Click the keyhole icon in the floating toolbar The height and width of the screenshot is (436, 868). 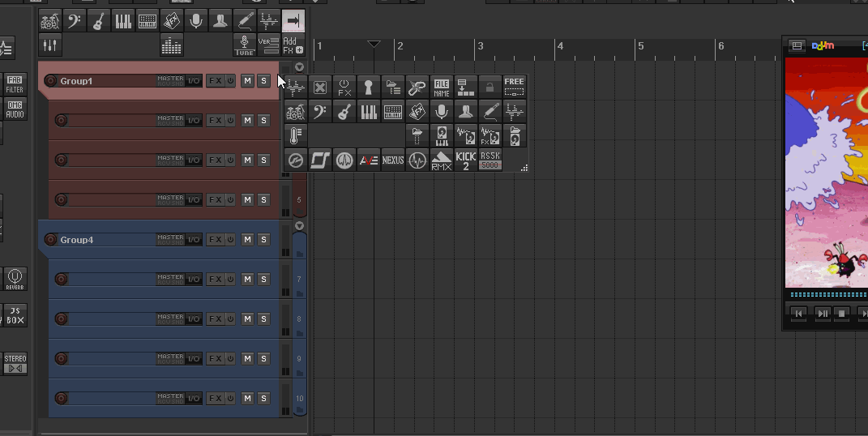(369, 87)
